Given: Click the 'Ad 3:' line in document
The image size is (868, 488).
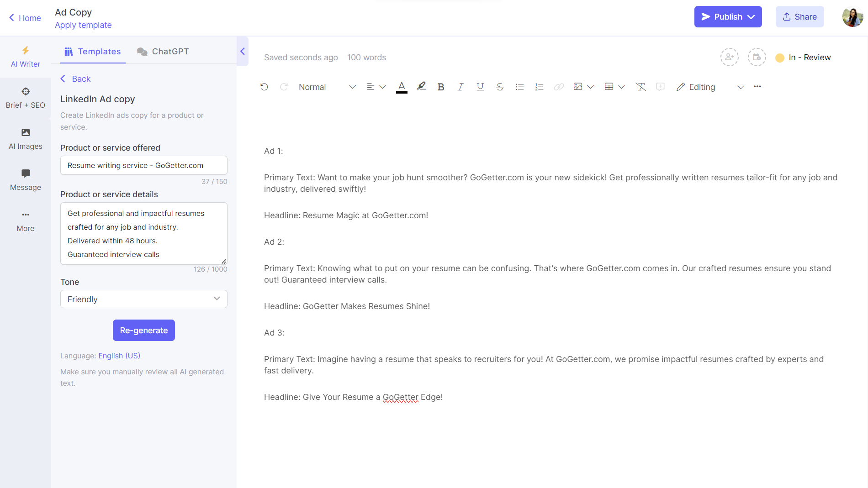Looking at the screenshot, I should [x=274, y=333].
